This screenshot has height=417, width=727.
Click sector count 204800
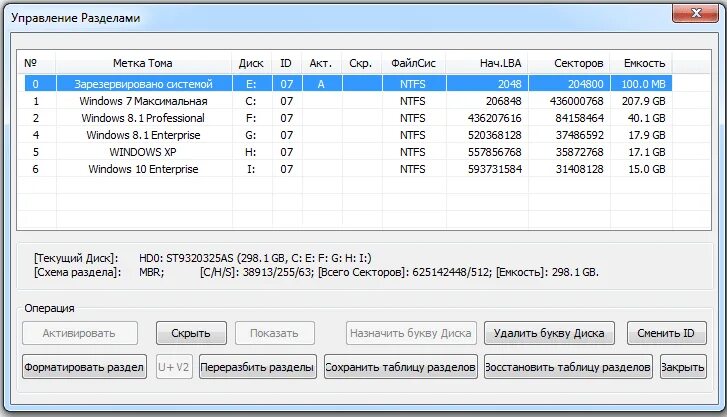pos(586,84)
